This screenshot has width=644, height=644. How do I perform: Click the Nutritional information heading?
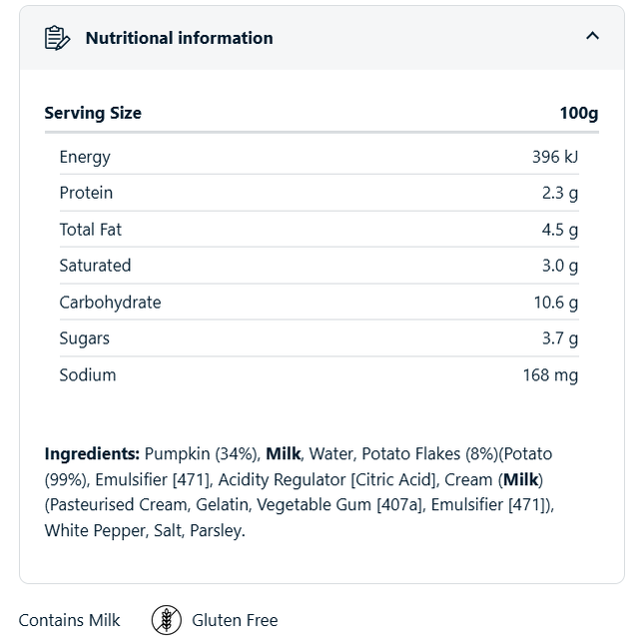tap(179, 38)
